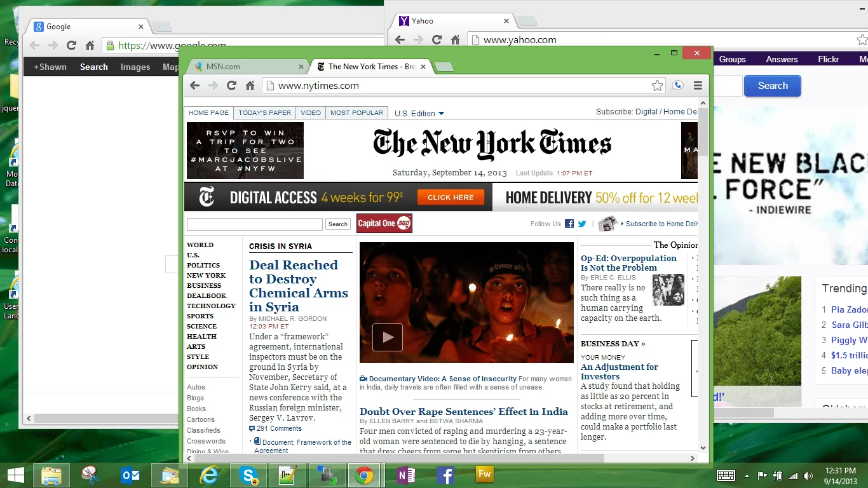Open Skype from the taskbar
The width and height of the screenshot is (868, 488).
point(248,475)
